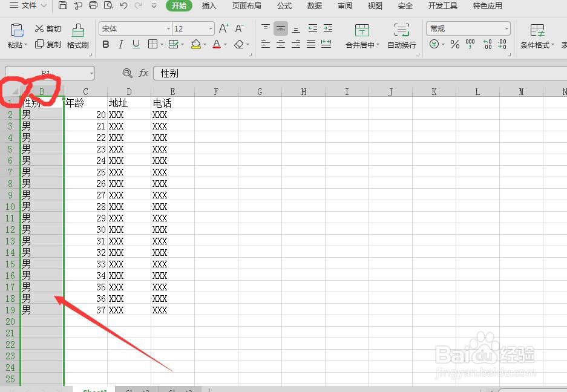Click the Undo arrow icon
567x392 pixels.
pyautogui.click(x=123, y=5)
